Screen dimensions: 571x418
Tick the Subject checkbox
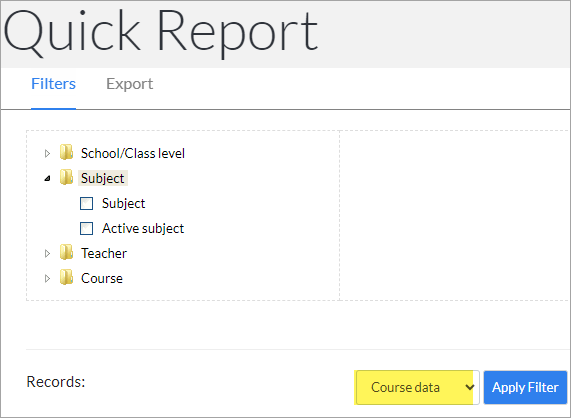[86, 204]
